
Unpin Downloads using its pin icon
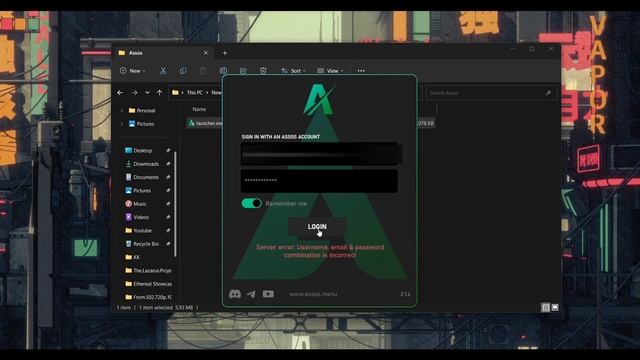tap(168, 164)
